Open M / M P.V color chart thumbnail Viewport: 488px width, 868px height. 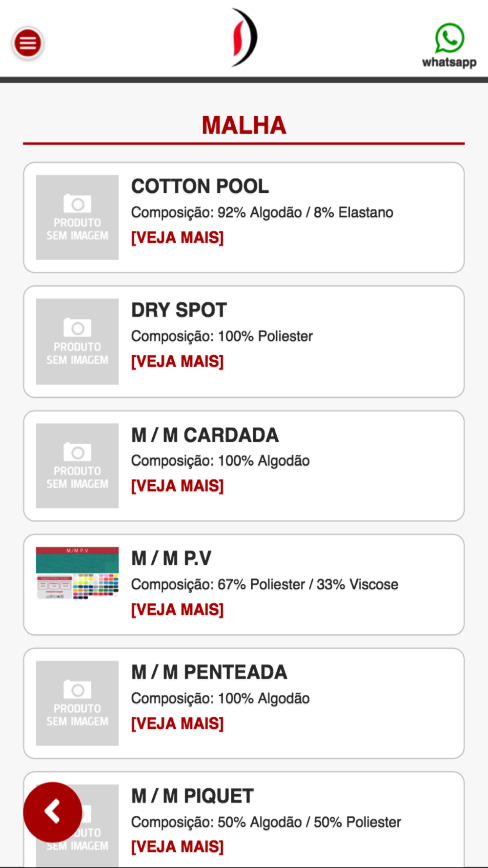[77, 573]
